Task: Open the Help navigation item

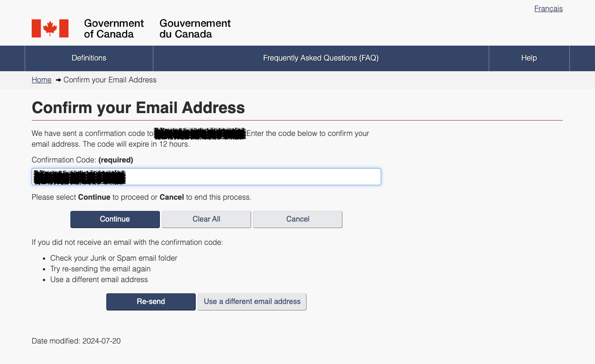Action: 529,58
